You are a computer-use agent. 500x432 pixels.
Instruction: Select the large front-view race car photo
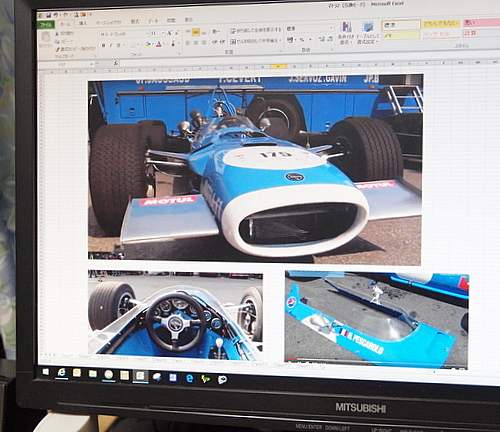pos(255,170)
